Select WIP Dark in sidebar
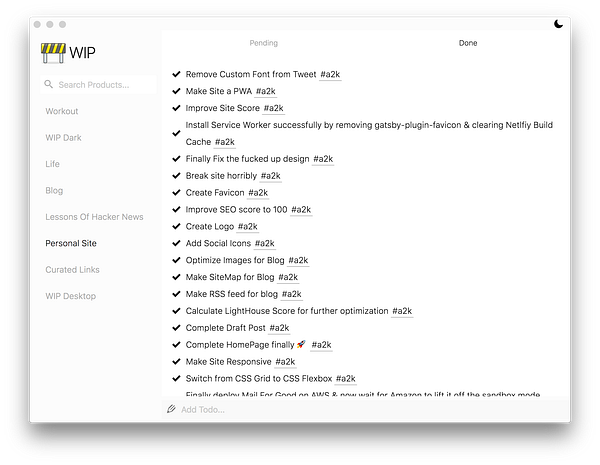The image size is (600, 465). coord(63,137)
